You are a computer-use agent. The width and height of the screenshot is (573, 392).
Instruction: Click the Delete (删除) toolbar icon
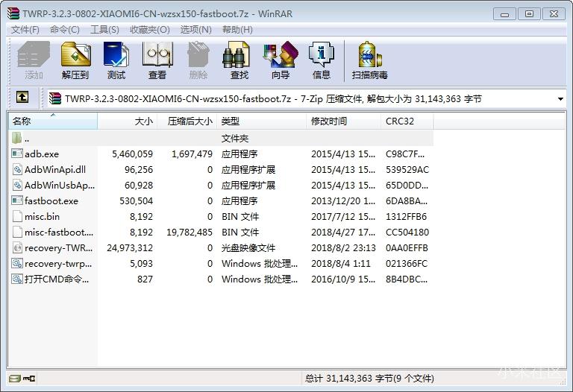pos(198,54)
